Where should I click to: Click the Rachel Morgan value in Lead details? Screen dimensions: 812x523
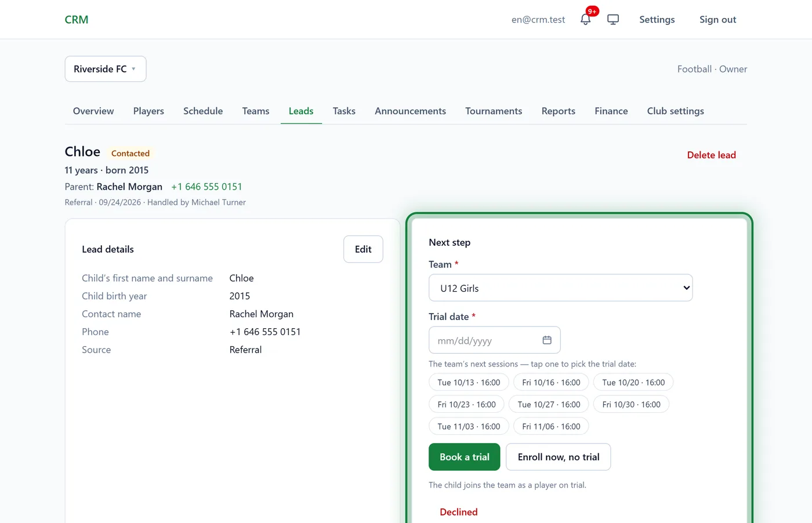point(262,314)
